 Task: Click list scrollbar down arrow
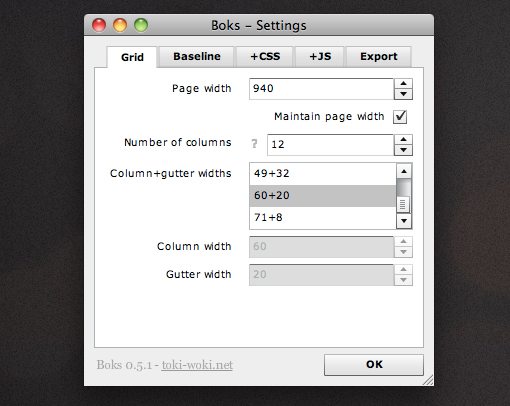404,221
